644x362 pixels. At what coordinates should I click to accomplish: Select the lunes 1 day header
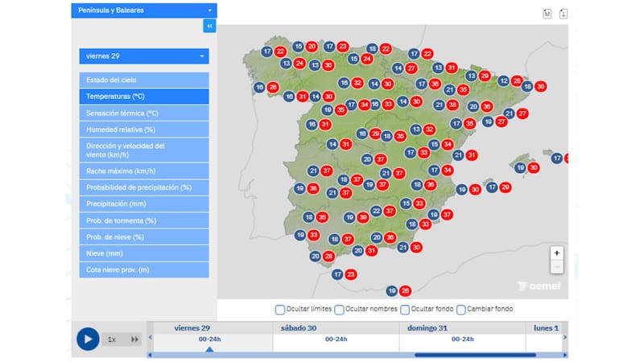pos(547,328)
